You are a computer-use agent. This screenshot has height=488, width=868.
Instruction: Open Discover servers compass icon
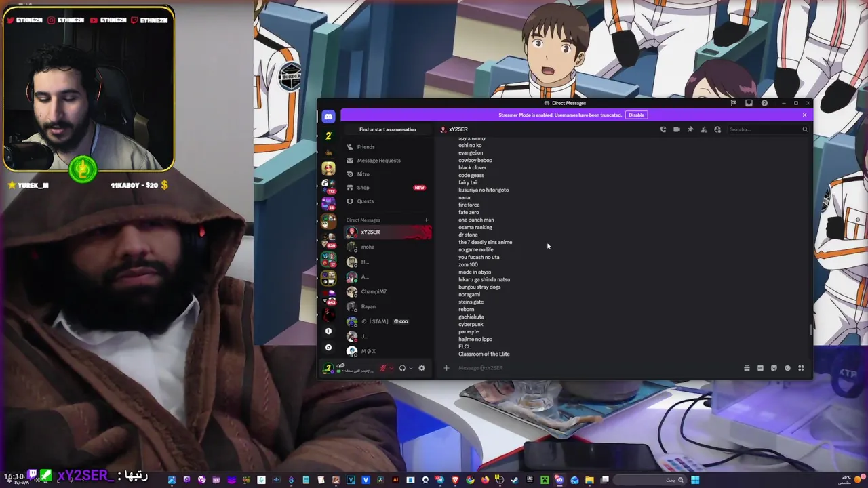coord(328,347)
